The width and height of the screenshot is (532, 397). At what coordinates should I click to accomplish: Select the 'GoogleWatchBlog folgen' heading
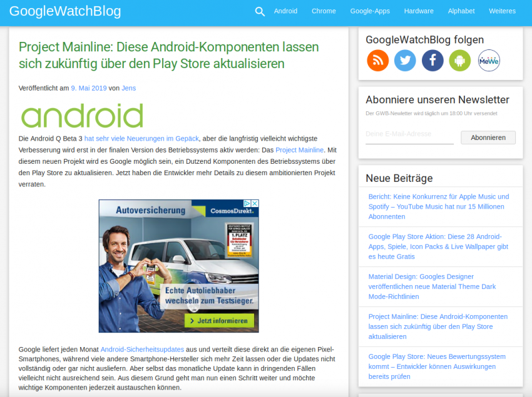[x=425, y=39]
